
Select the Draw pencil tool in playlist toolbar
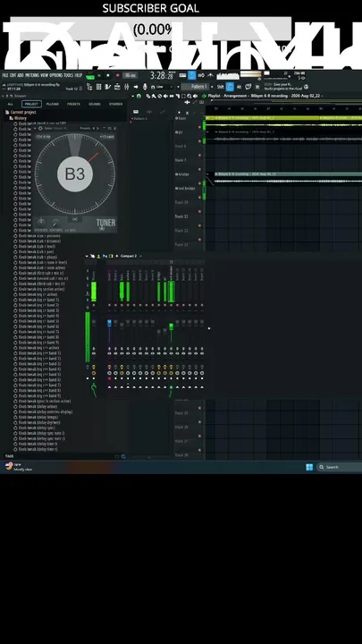(x=148, y=96)
